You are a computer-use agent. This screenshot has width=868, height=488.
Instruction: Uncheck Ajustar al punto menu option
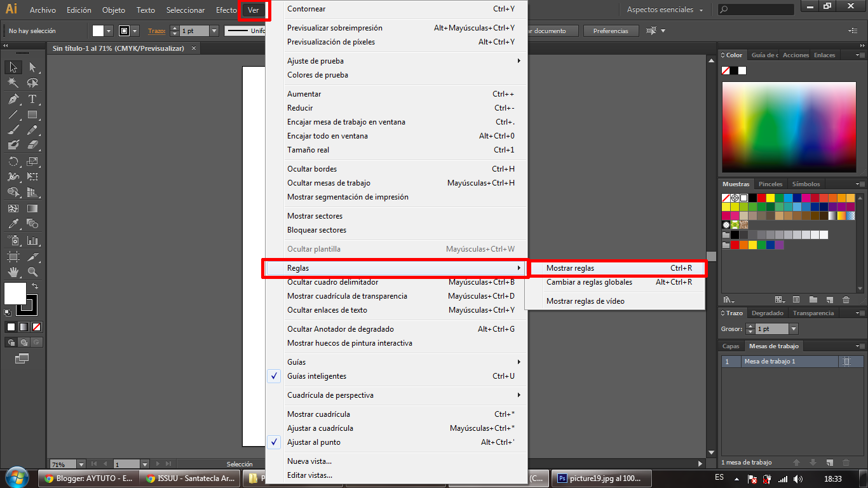[x=397, y=442]
